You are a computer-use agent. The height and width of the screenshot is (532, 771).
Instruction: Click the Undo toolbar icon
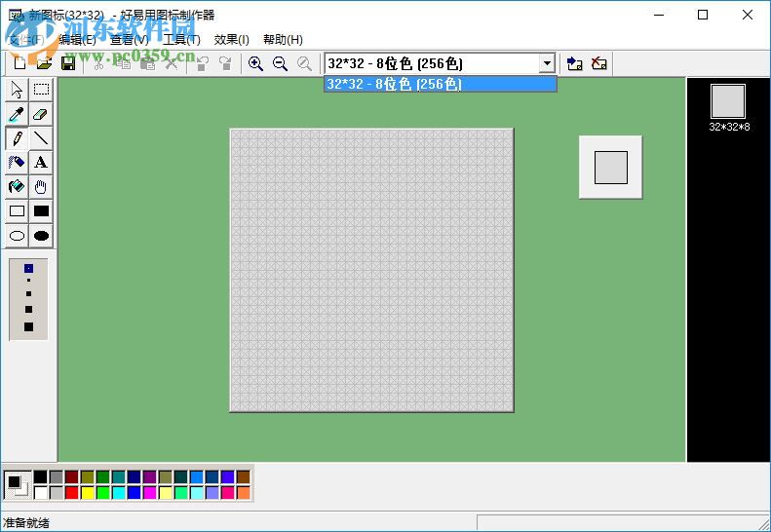[x=202, y=63]
